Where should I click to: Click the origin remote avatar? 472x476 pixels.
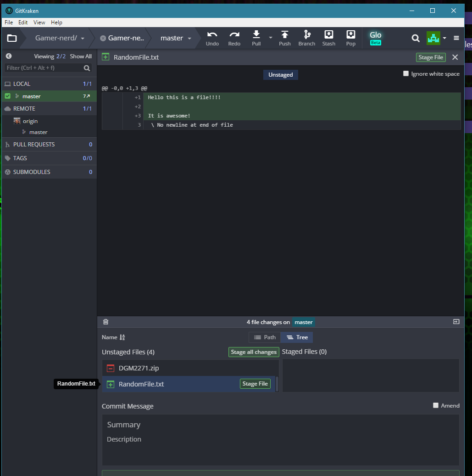17,121
